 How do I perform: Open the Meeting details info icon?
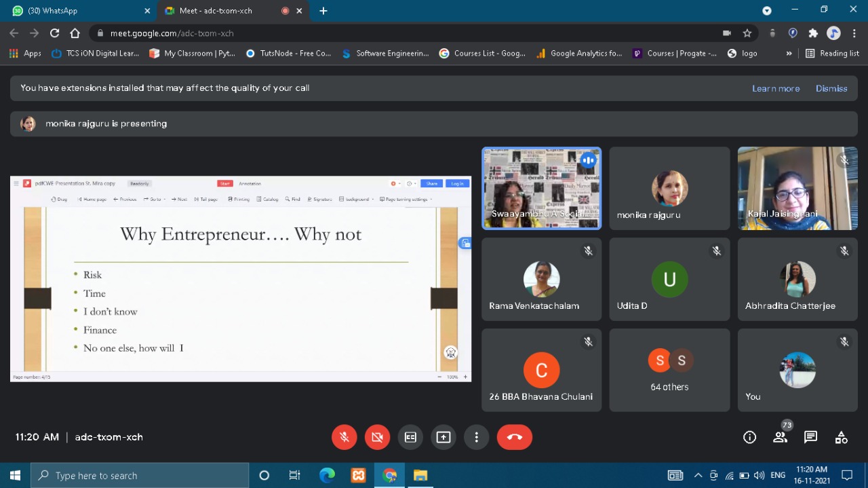749,438
